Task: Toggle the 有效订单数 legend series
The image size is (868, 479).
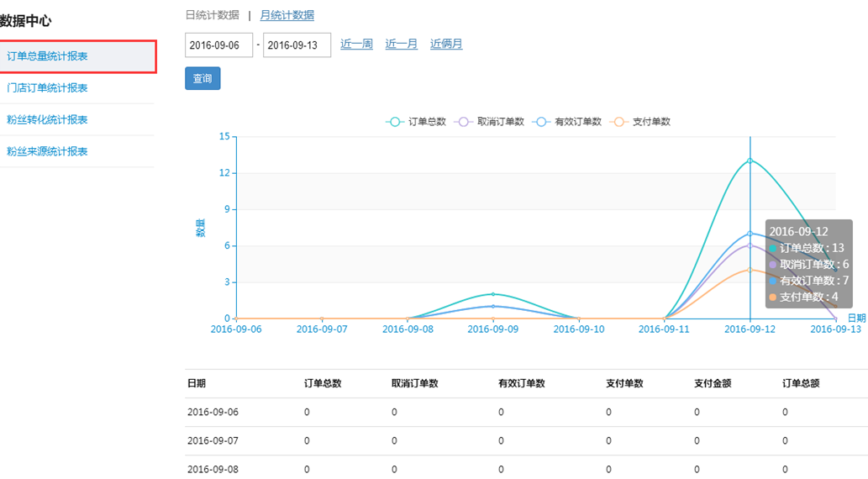Action: [x=567, y=122]
